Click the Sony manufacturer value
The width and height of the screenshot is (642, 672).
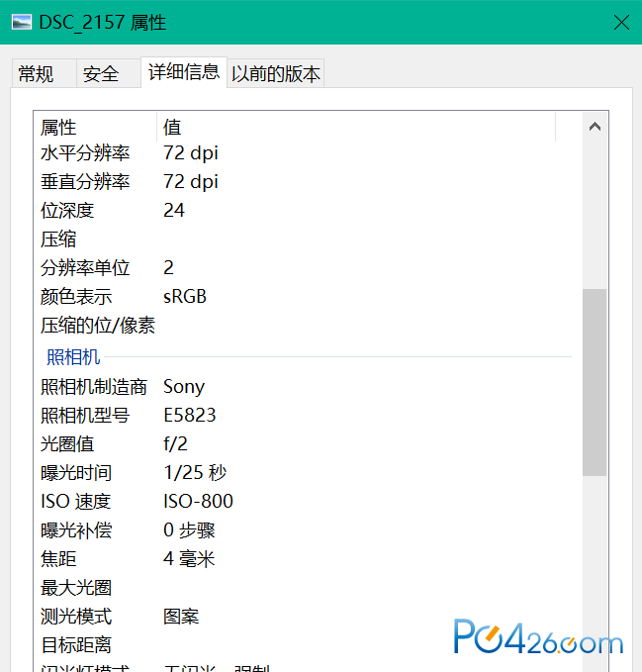coord(184,387)
